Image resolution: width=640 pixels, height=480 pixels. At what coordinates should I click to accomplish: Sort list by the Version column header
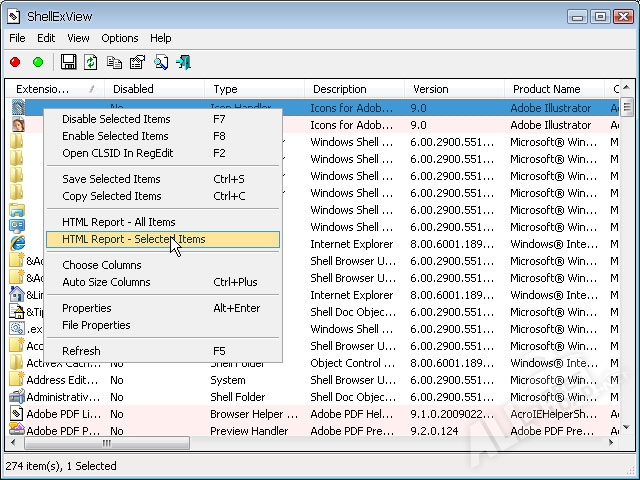431,89
